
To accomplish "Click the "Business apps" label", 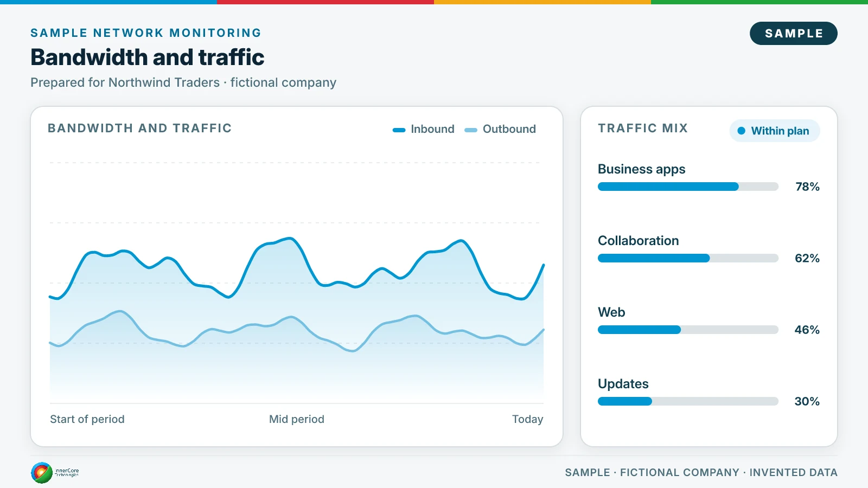I will click(x=642, y=169).
